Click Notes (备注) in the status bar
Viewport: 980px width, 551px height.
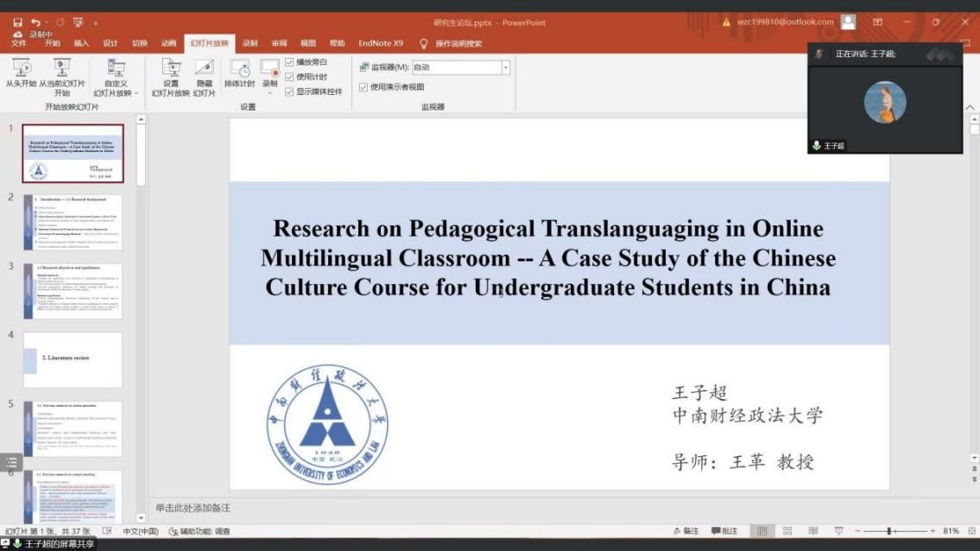[x=686, y=531]
